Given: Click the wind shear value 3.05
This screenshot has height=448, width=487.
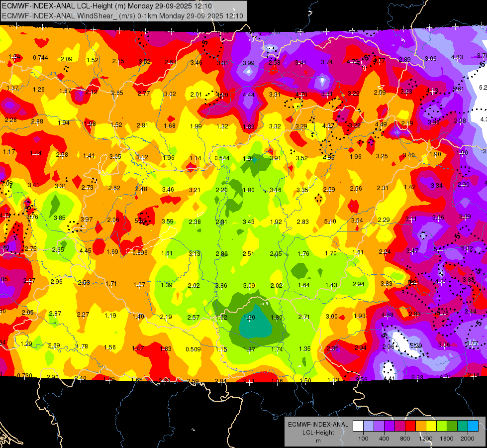Looking at the screenshot, I should [115, 157].
